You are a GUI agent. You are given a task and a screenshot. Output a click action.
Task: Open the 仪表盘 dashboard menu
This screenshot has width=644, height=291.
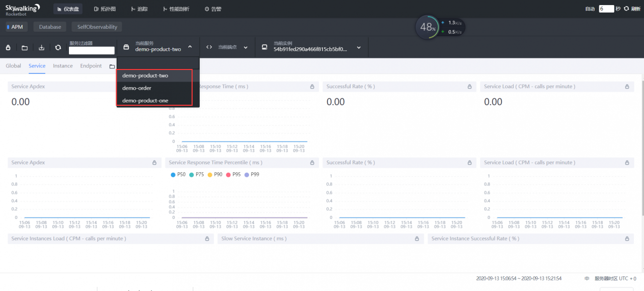[69, 9]
